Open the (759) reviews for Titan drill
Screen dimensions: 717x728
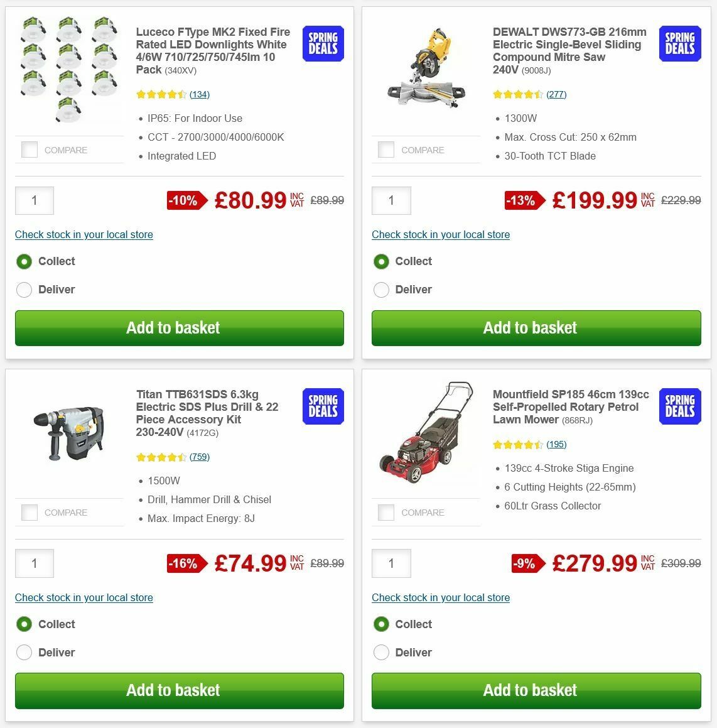(200, 457)
